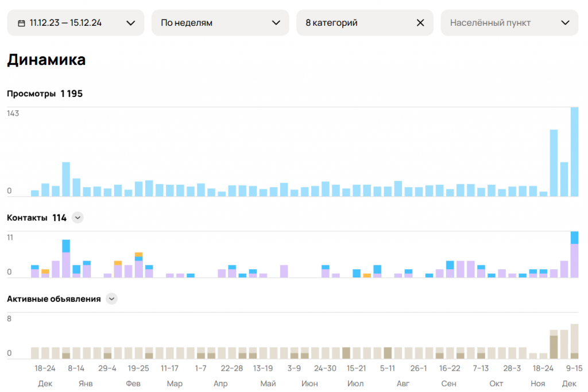Expand the chevron next to Контакты 114
Image resolution: width=588 pixels, height=392 pixels.
[x=78, y=218]
